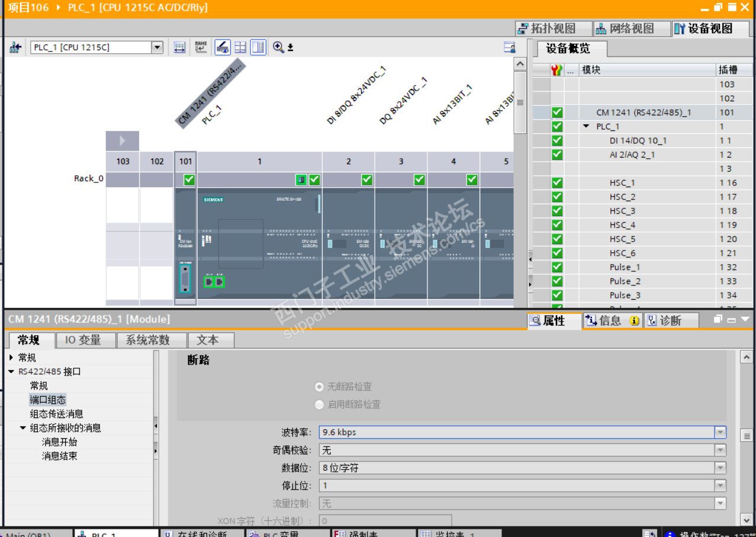756x537 pixels.
Task: Click the PLC icon above slot 1 CPU
Action: tap(301, 179)
